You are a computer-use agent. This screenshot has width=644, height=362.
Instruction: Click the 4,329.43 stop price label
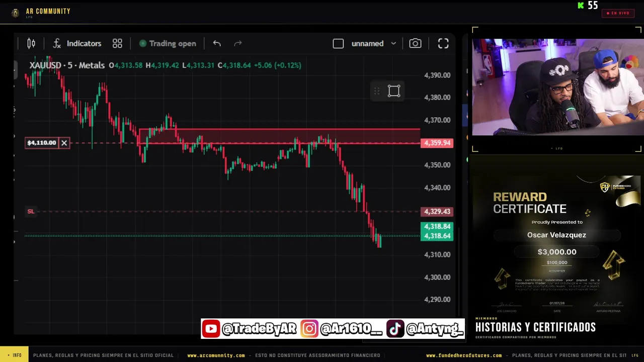click(x=437, y=212)
